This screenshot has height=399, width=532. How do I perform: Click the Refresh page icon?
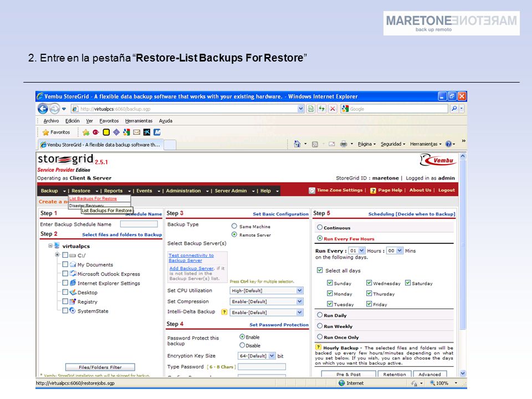click(321, 109)
